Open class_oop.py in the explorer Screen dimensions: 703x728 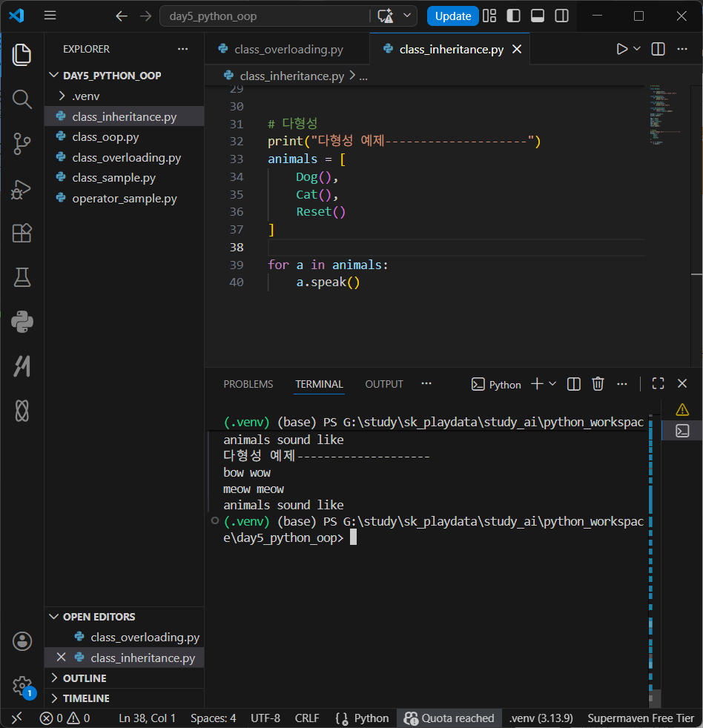point(125,137)
